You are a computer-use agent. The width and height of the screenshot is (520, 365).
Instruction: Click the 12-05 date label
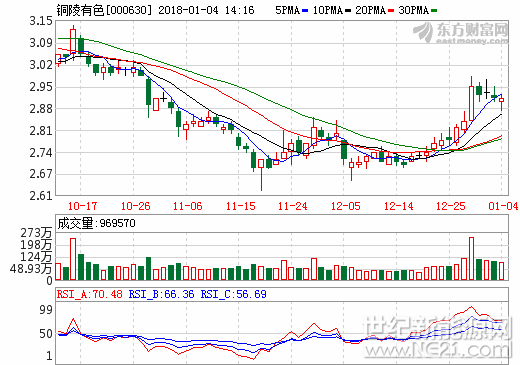[x=346, y=206]
